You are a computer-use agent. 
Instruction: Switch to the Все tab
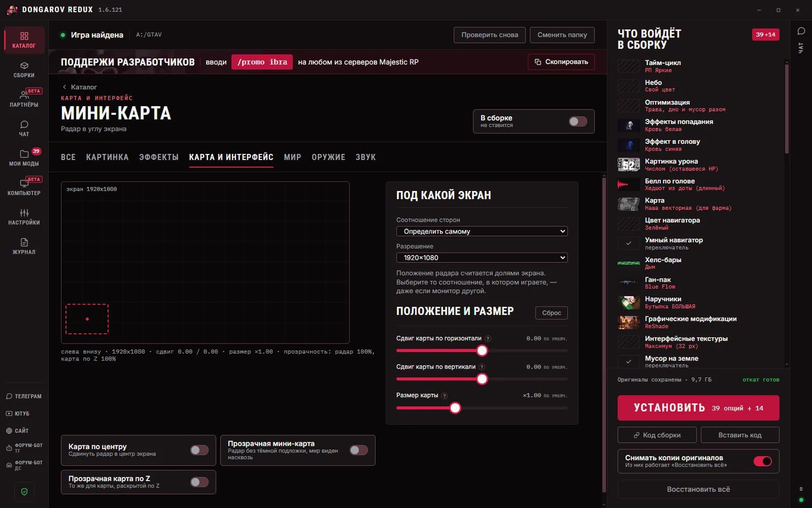click(x=68, y=157)
